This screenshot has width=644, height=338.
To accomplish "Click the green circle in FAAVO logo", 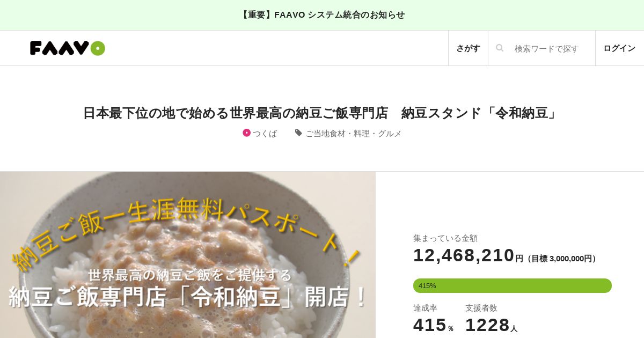I will point(98,48).
